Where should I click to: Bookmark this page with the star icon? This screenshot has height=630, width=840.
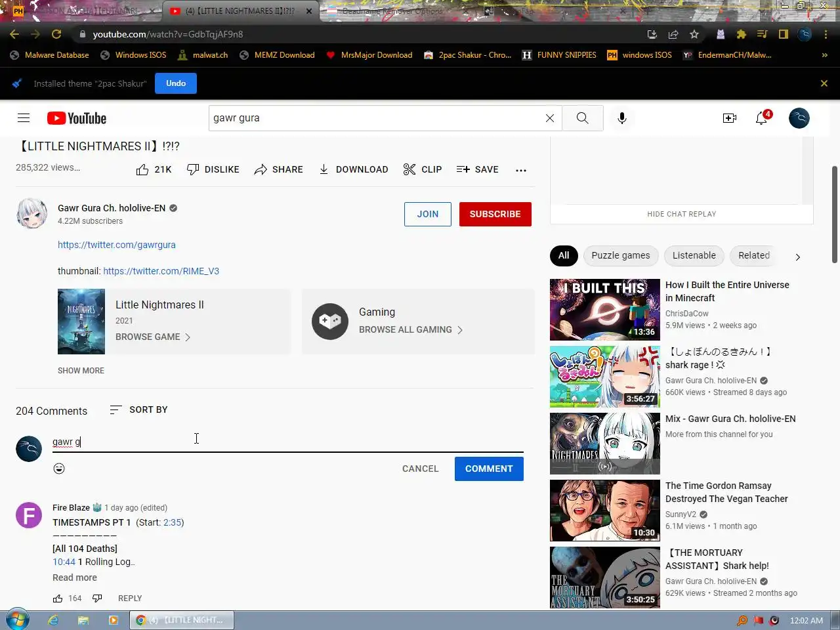[694, 34]
